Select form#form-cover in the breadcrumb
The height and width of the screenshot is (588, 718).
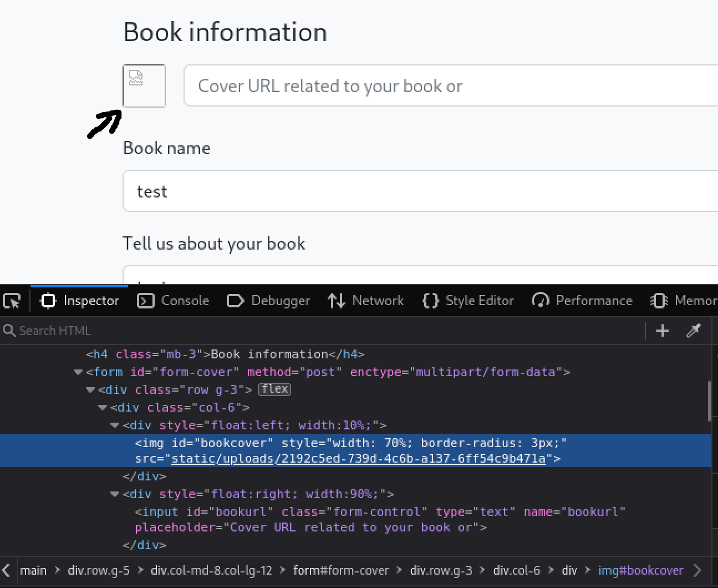click(x=340, y=570)
